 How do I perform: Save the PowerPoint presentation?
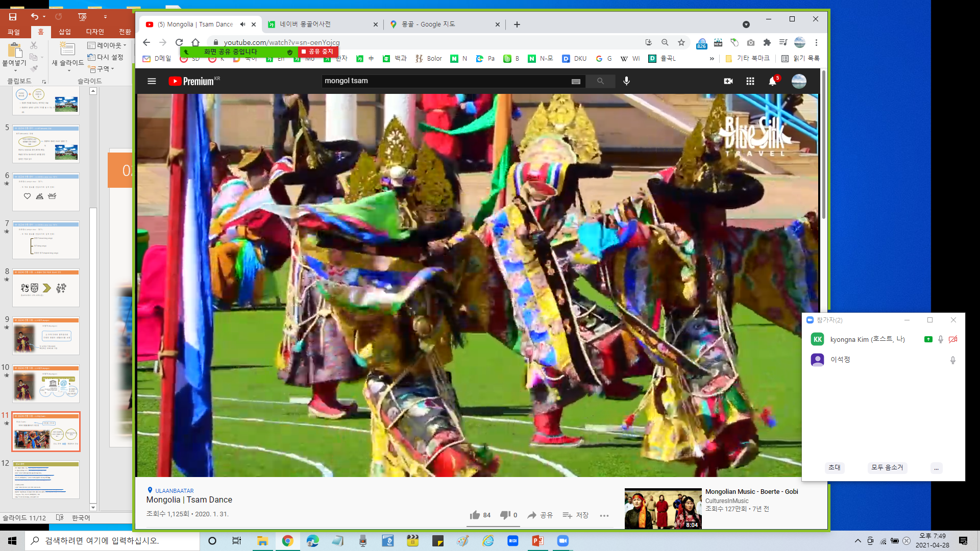13,17
